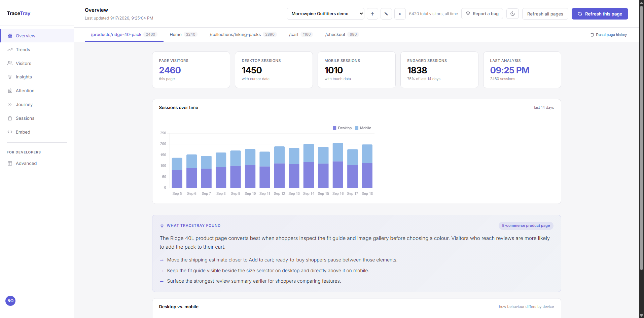Click the pencil edit site button
This screenshot has height=318, width=644.
pos(386,14)
